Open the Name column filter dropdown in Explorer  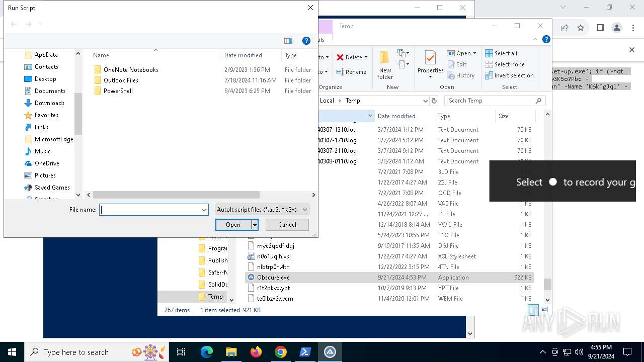coord(371,116)
